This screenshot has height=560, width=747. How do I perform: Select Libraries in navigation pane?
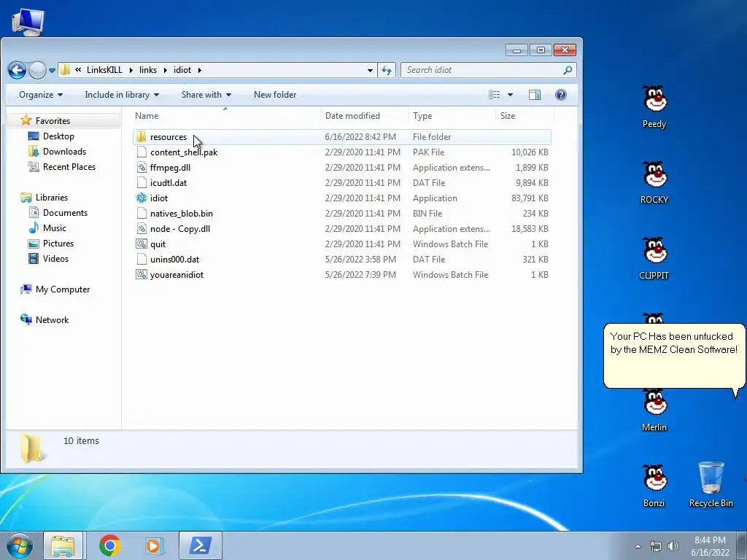[52, 198]
